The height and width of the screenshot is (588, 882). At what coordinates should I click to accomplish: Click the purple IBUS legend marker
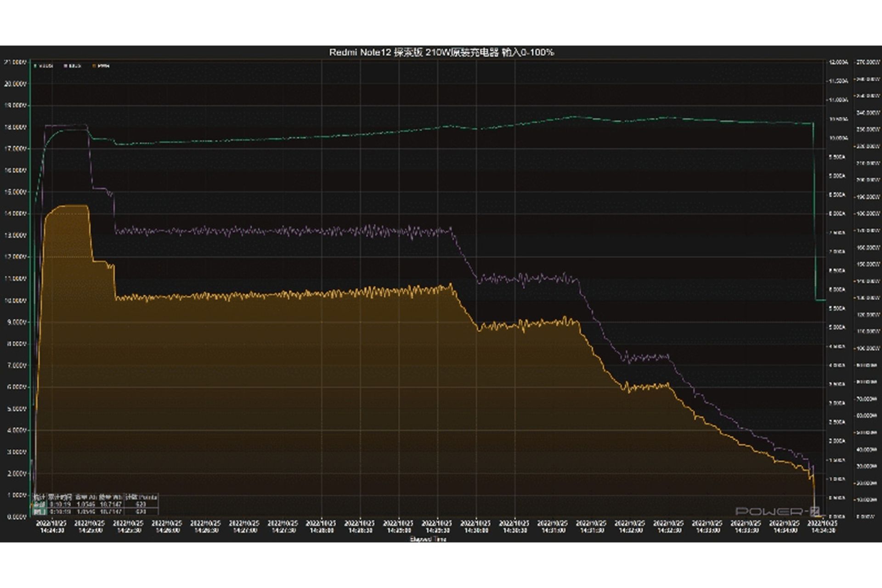pos(65,66)
